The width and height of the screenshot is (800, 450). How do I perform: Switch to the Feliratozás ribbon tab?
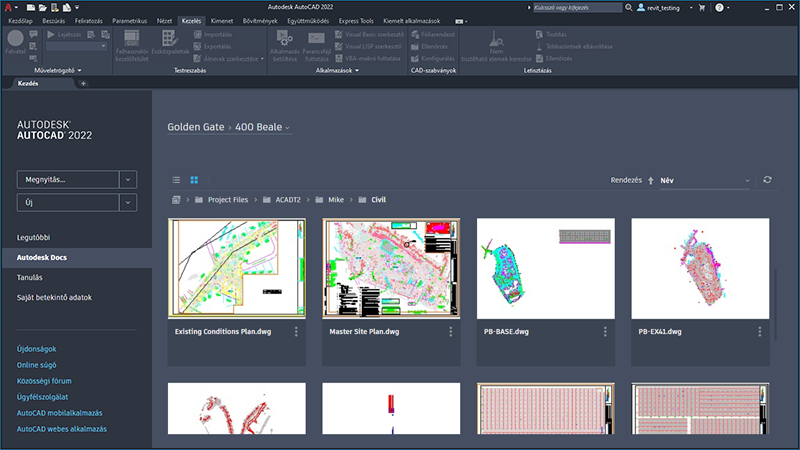click(89, 21)
